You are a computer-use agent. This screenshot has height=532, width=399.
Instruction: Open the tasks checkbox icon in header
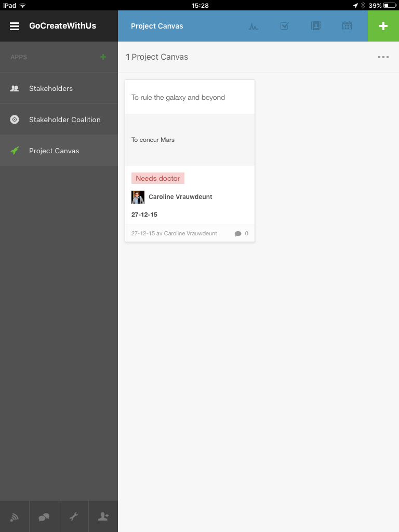coord(284,26)
